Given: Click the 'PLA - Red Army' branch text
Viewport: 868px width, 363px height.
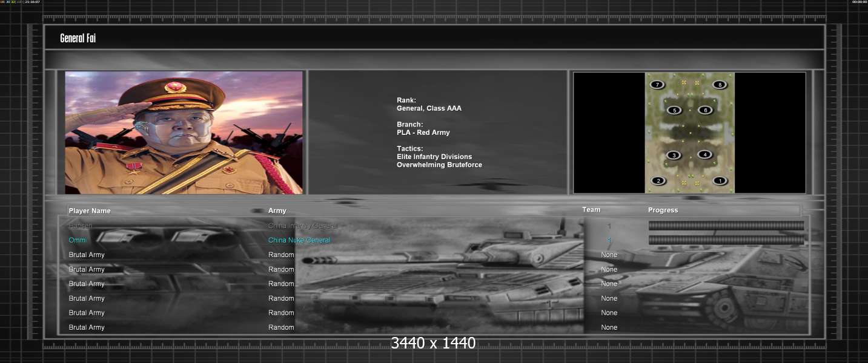Looking at the screenshot, I should (423, 132).
